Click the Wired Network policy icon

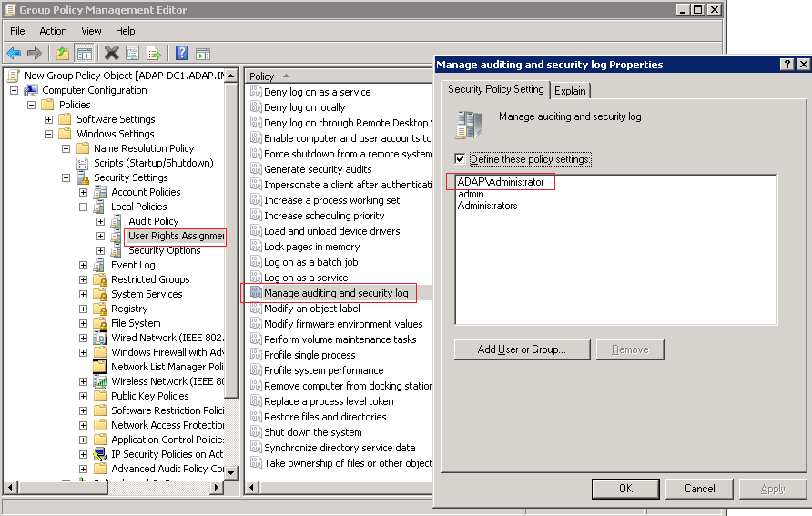click(x=100, y=338)
